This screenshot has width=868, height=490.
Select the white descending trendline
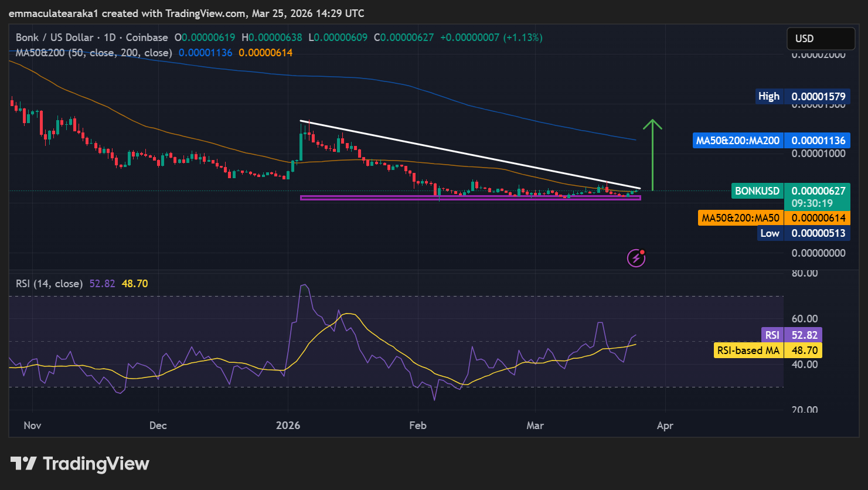tap(469, 155)
